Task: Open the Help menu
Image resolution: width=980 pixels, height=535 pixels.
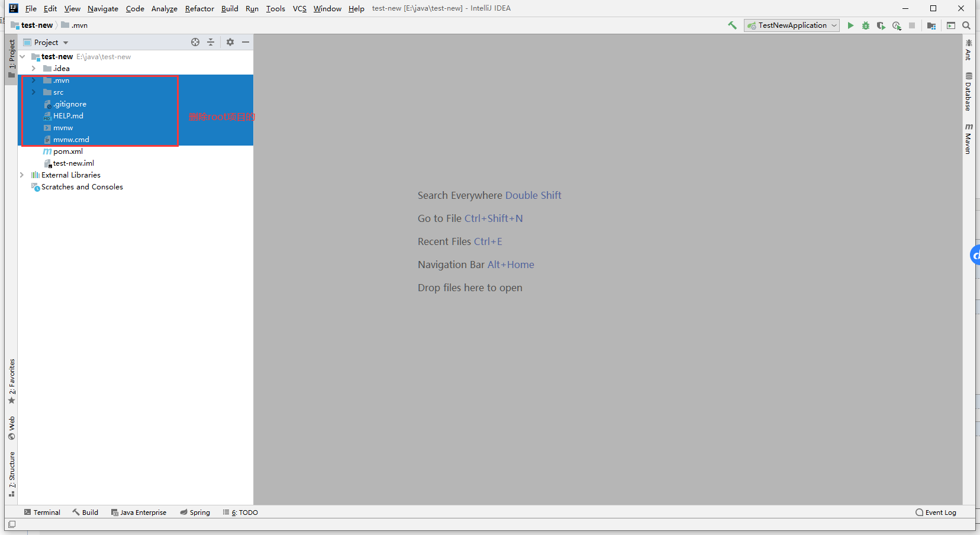Action: [x=356, y=8]
